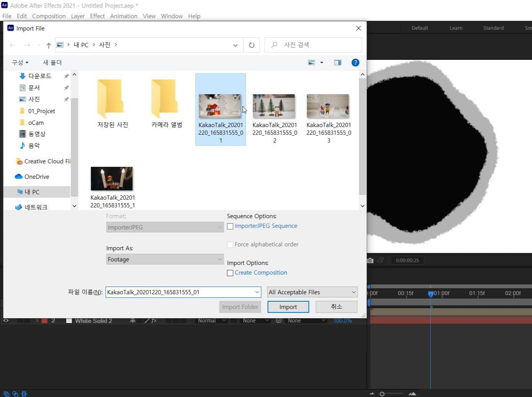The image size is (532, 397).
Task: Toggle the preview pane icon
Action: coord(338,63)
